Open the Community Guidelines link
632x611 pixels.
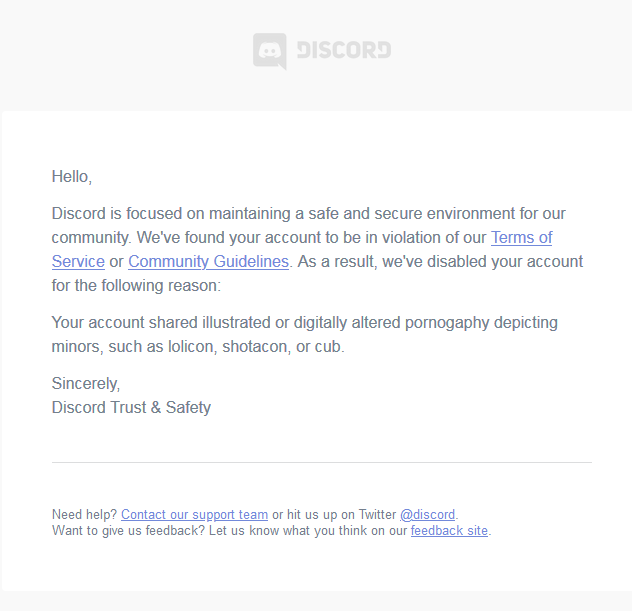[x=208, y=262]
